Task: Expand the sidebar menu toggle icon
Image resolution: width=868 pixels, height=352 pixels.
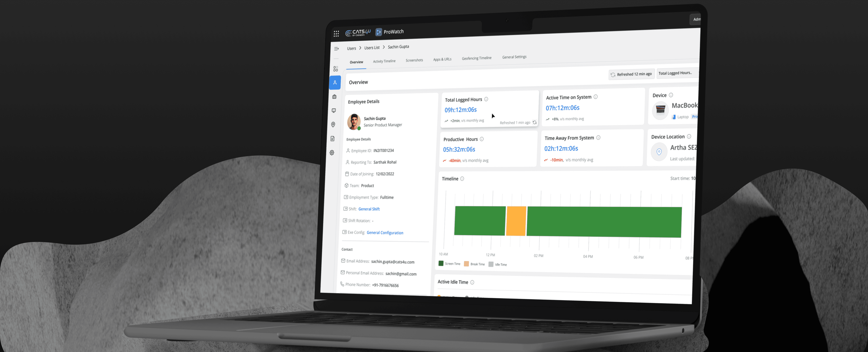Action: pos(336,49)
